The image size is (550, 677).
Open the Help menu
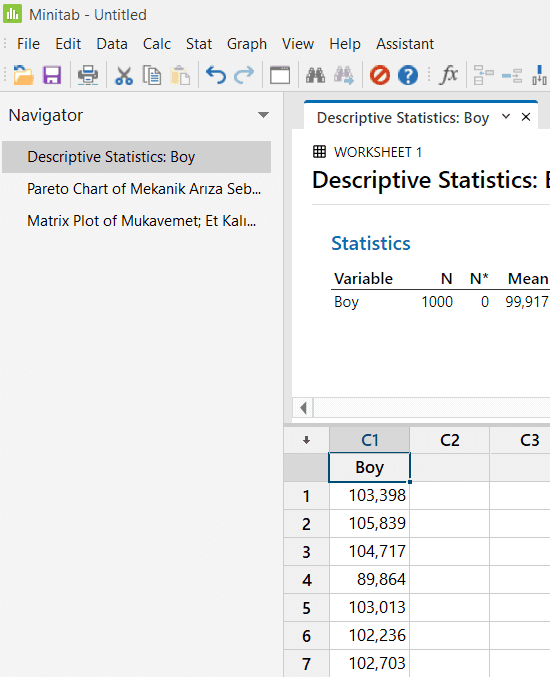coord(345,44)
